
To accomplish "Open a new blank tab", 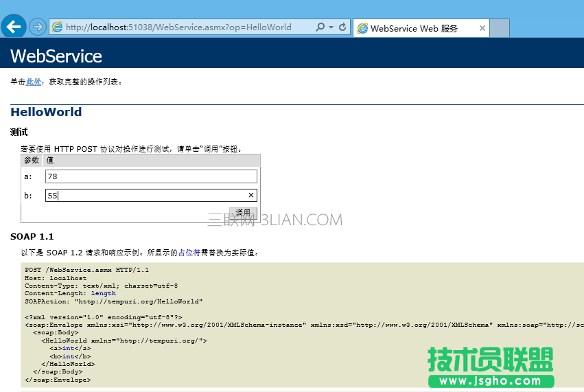I will [500, 28].
